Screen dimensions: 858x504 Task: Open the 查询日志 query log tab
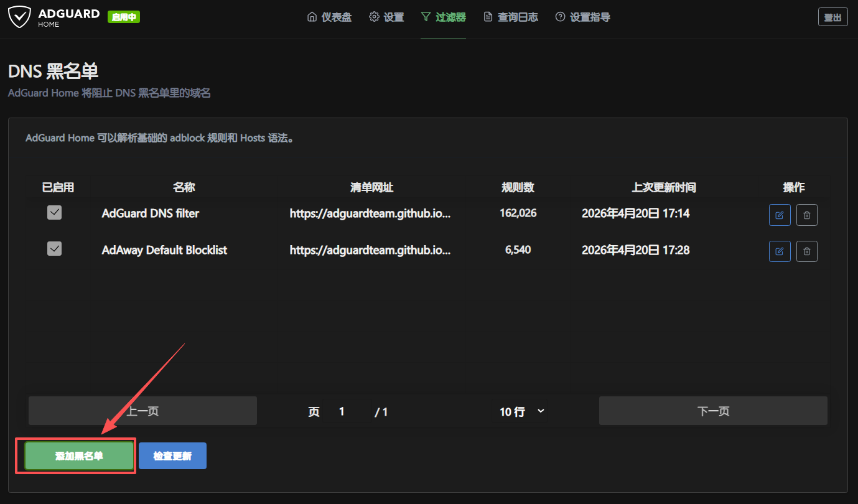(511, 17)
